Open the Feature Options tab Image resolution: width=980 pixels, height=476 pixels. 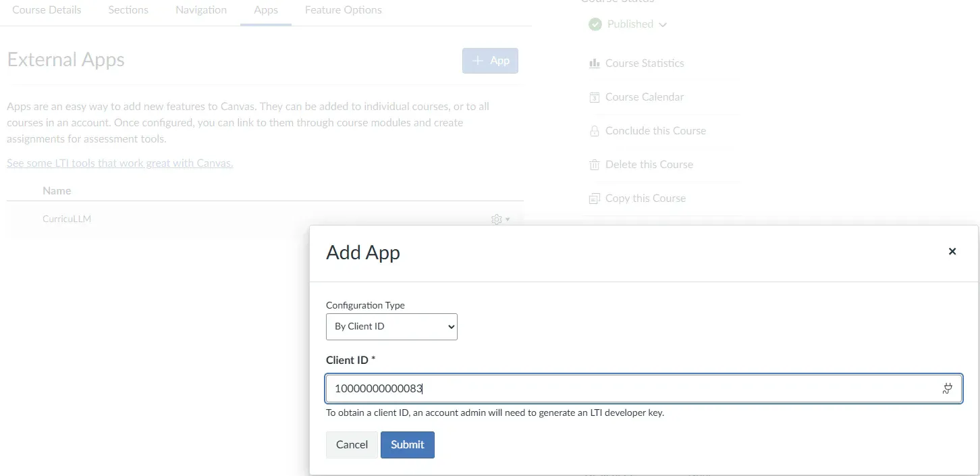click(343, 9)
